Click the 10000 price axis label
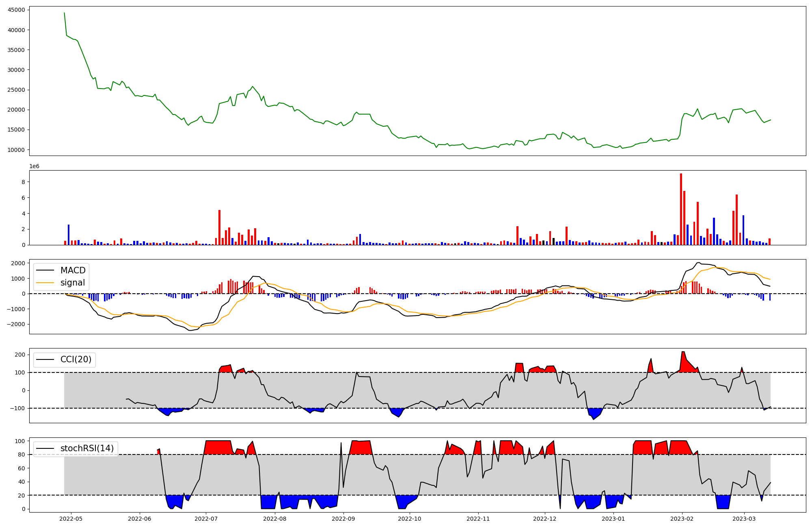The width and height of the screenshot is (812, 528). click(16, 150)
